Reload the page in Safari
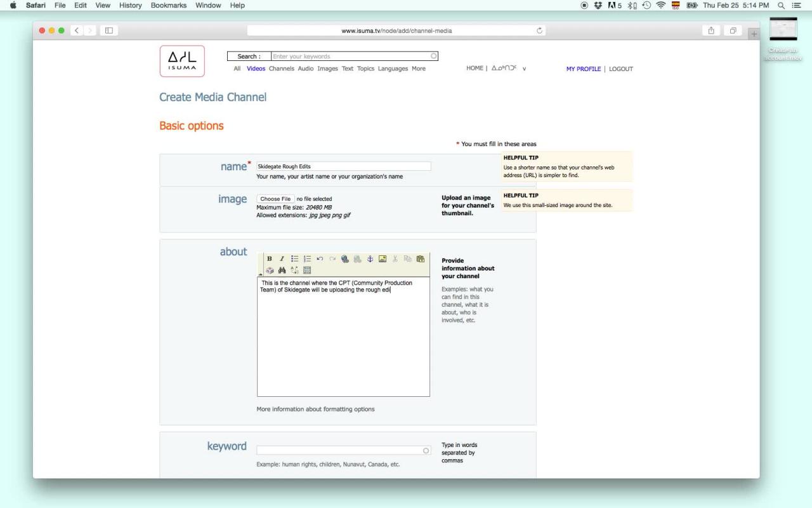The width and height of the screenshot is (812, 508). click(539, 30)
